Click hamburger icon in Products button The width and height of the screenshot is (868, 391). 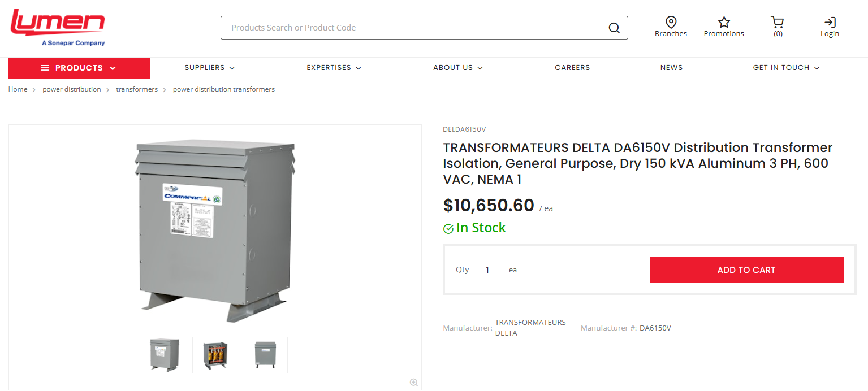point(45,68)
